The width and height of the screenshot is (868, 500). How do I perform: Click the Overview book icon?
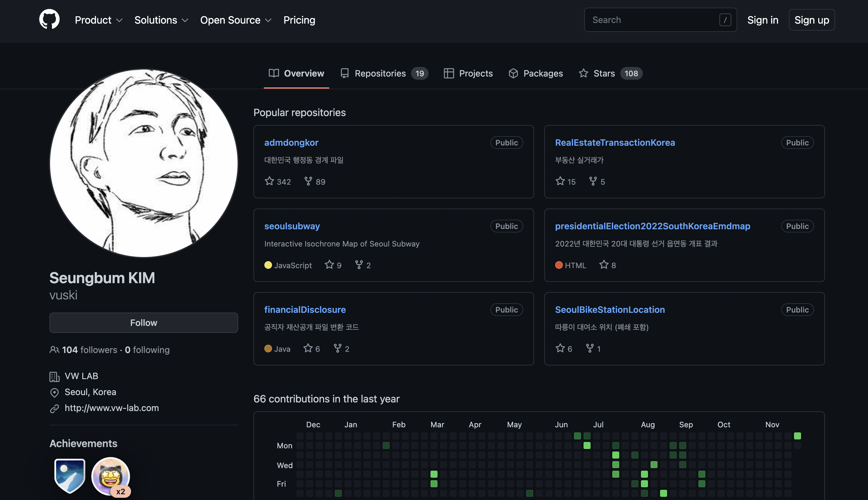[274, 73]
